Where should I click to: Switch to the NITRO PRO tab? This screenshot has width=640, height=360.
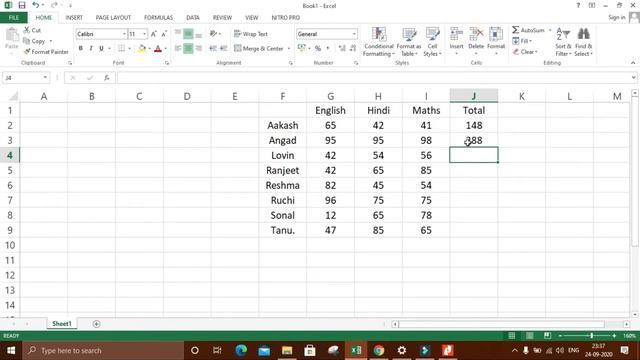[286, 18]
